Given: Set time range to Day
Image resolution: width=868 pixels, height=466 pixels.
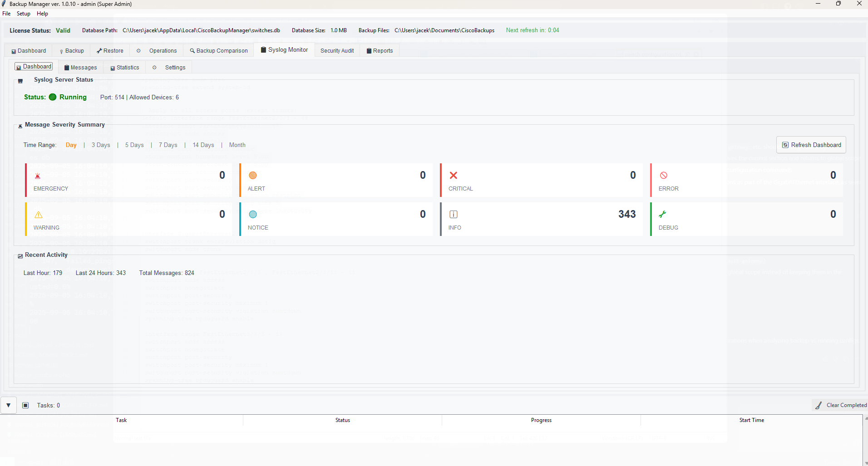Looking at the screenshot, I should [71, 145].
